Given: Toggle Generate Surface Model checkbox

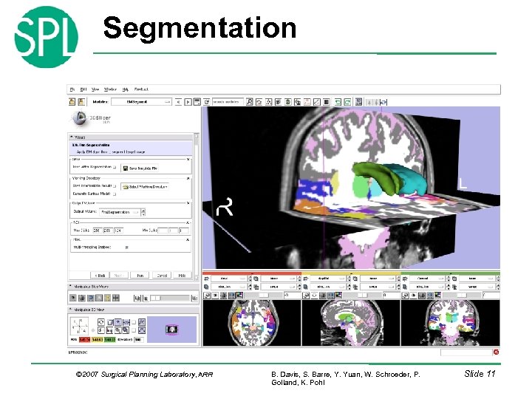Looking at the screenshot, I should [x=115, y=194].
